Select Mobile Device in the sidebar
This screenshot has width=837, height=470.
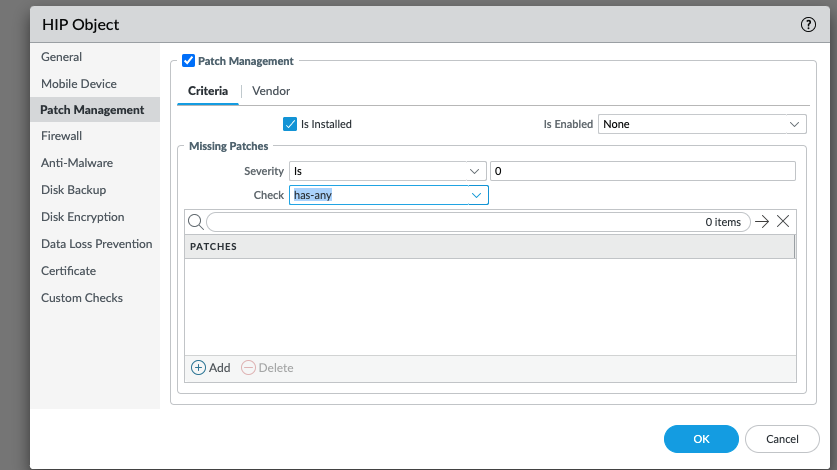point(78,84)
